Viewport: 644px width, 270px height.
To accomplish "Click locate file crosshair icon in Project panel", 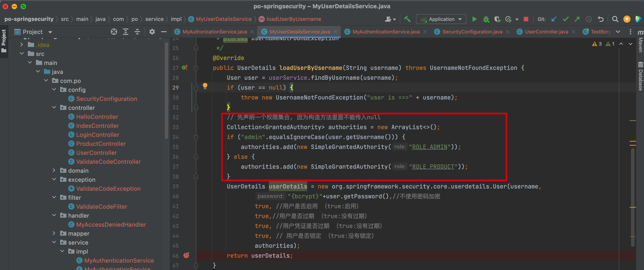I will click(x=114, y=32).
